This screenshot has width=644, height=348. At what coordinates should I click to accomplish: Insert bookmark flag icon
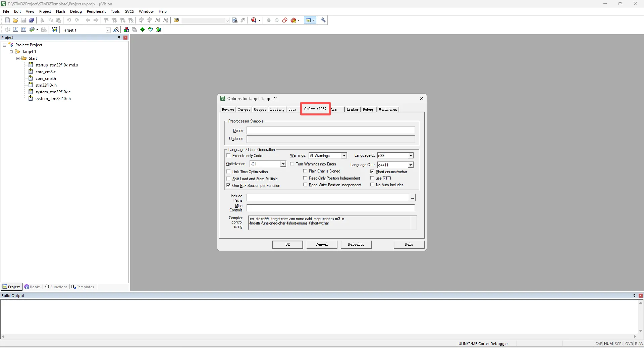[107, 20]
